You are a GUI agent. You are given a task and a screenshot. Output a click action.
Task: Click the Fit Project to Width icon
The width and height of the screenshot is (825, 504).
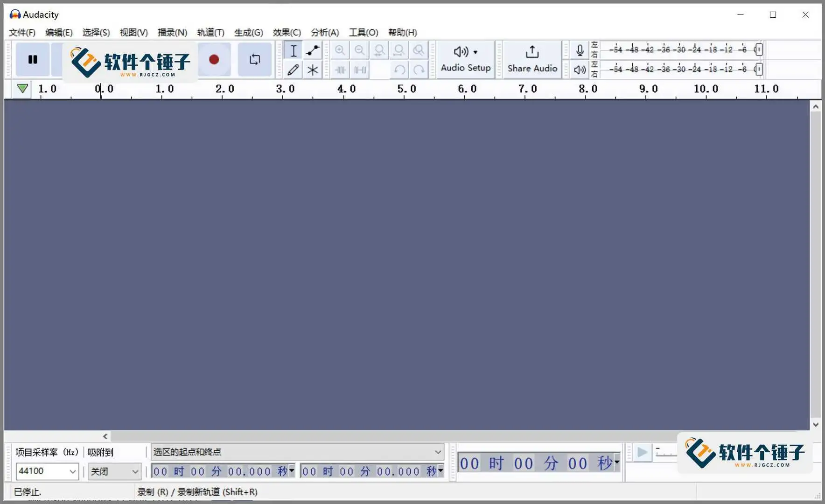pos(399,50)
